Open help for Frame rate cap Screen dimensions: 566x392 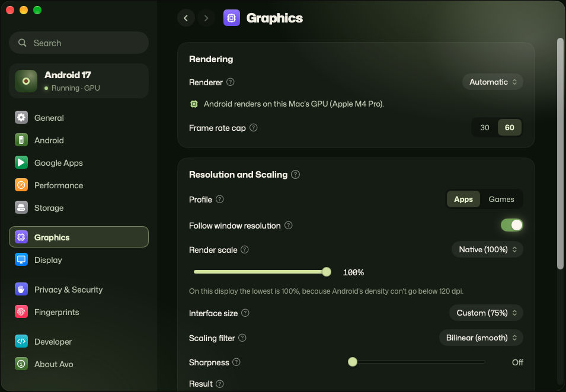coord(254,128)
